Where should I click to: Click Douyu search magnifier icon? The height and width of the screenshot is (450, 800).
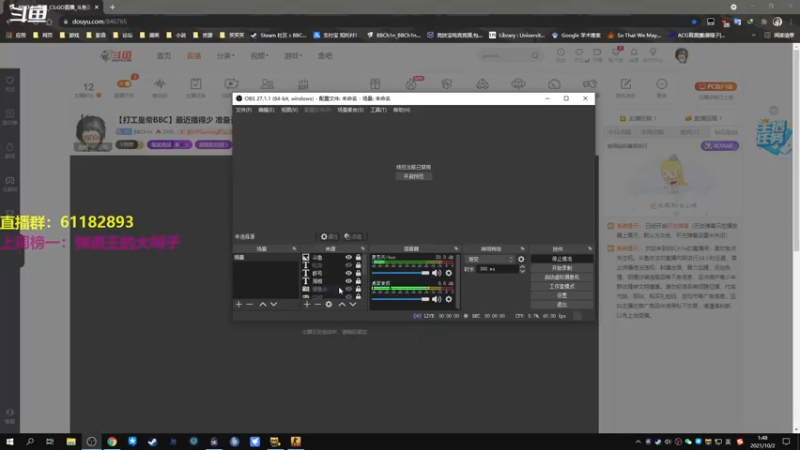click(x=535, y=56)
